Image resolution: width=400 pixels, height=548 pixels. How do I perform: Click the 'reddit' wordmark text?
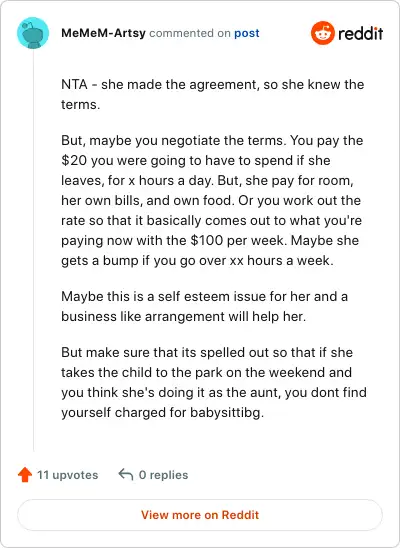[360, 34]
